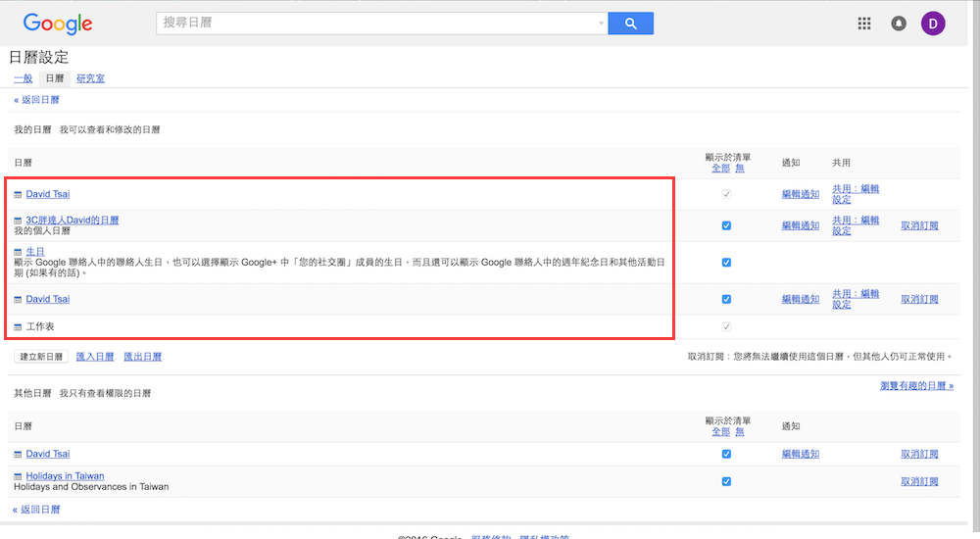Toggle 生日 calendar list visibility checkbox
The height and width of the screenshot is (539, 980).
[x=726, y=263]
